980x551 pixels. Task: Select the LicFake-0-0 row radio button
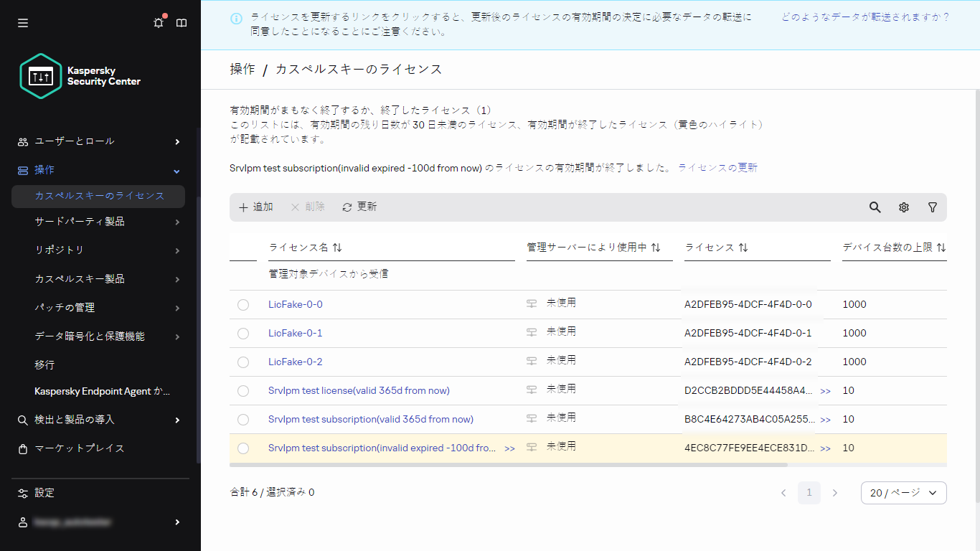click(243, 305)
